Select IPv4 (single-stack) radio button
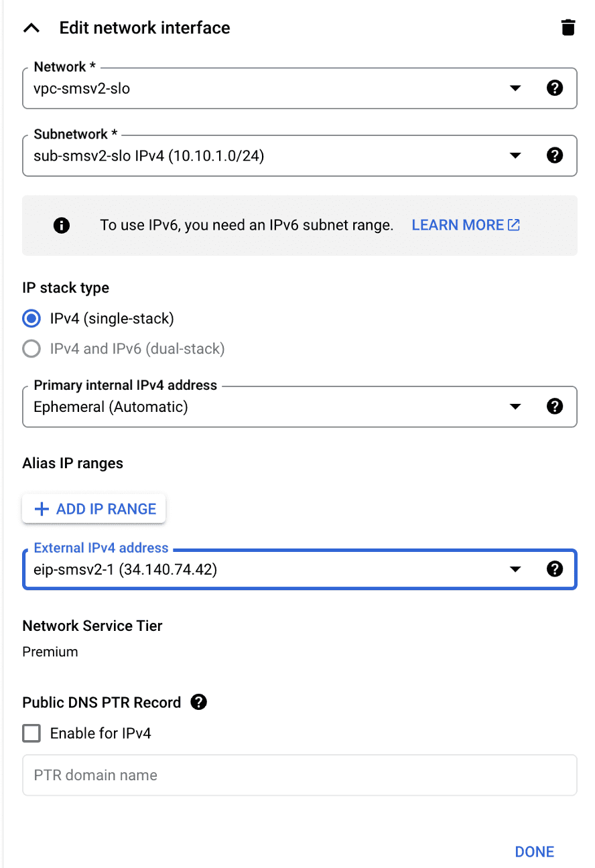 point(31,318)
